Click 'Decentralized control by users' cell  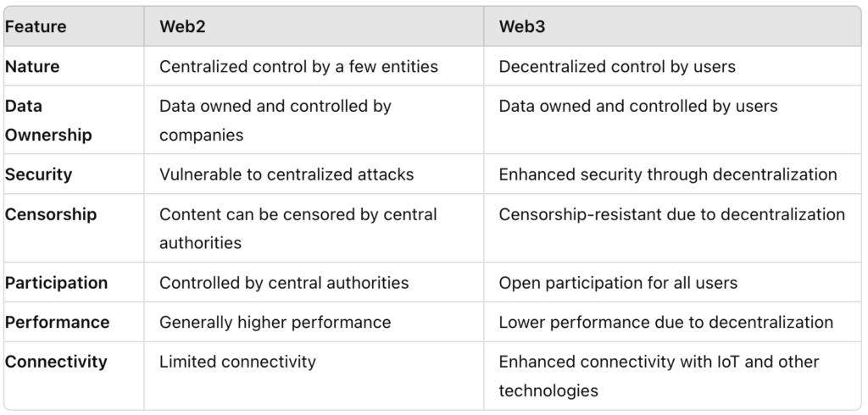(617, 66)
